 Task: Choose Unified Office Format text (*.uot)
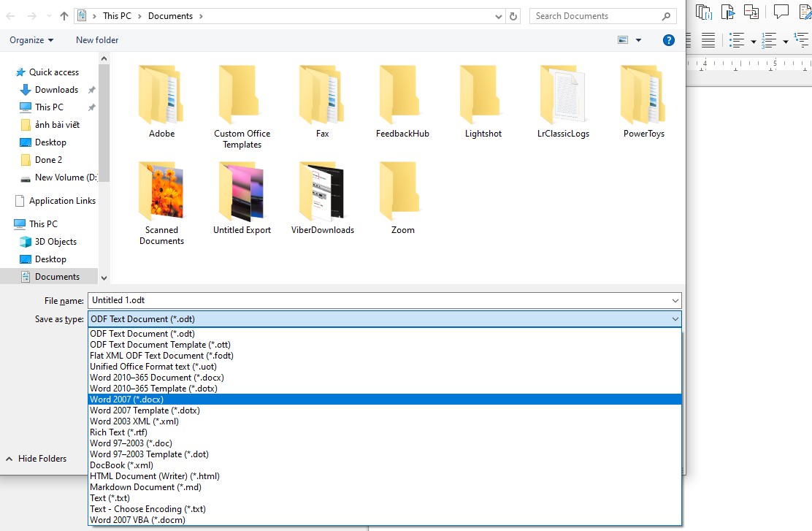point(385,366)
